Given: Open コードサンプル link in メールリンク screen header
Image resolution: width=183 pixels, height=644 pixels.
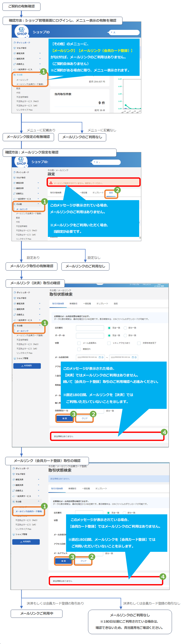Looking at the screenshot, I should [134, 285].
